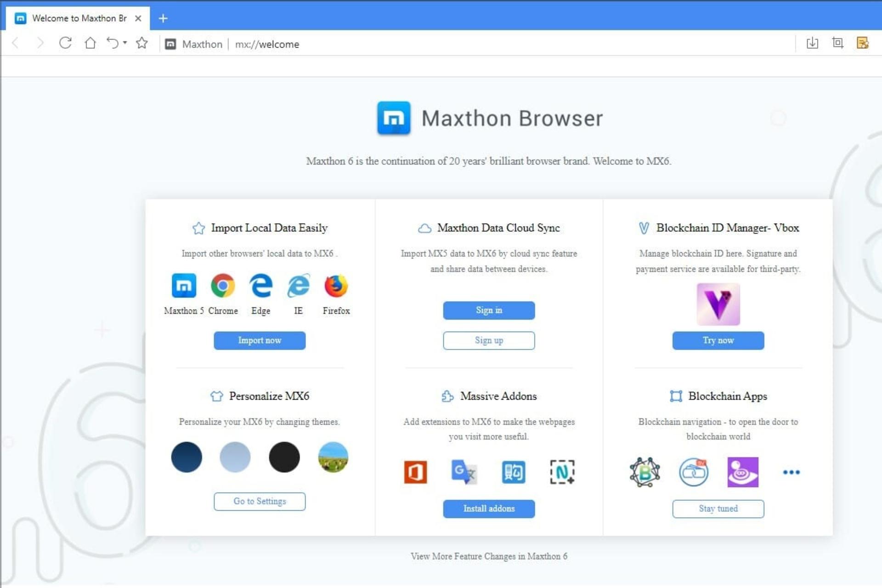Image resolution: width=882 pixels, height=588 pixels.
Task: Click the screenshot capture icon
Action: (x=837, y=43)
